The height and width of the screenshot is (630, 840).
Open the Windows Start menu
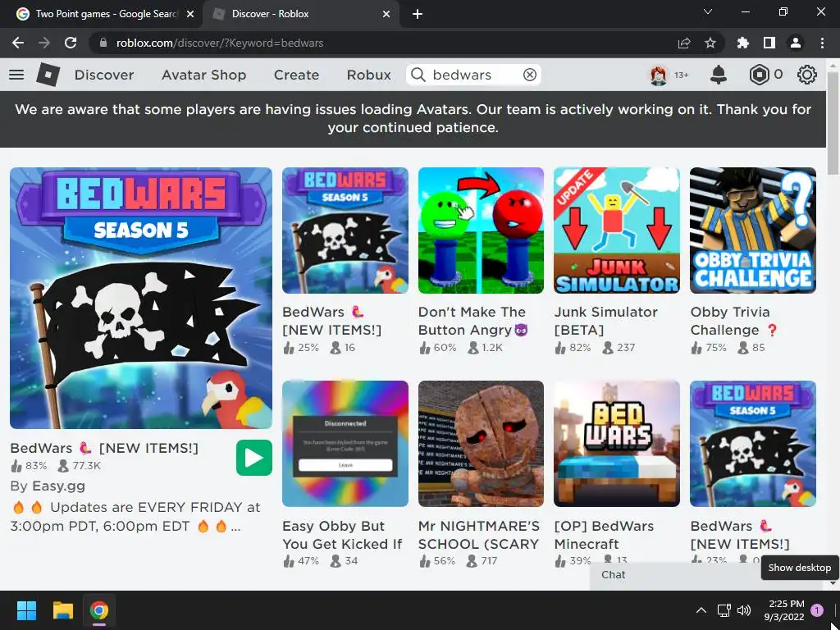[26, 610]
